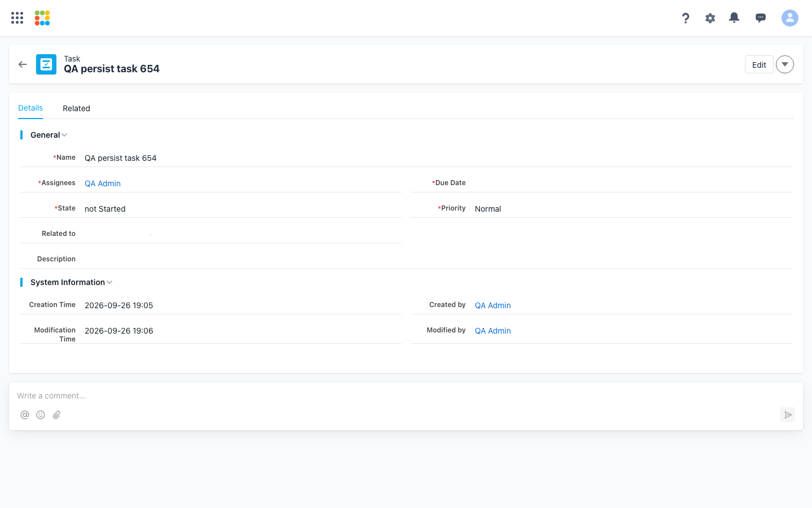The width and height of the screenshot is (812, 508).
Task: Go back with the left arrow
Action: click(23, 64)
